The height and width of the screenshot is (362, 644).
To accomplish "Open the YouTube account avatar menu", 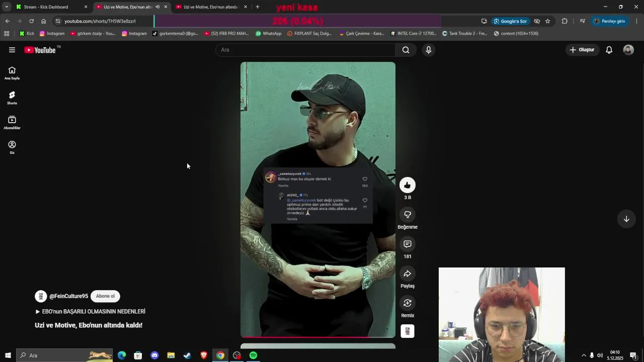I will point(628,50).
